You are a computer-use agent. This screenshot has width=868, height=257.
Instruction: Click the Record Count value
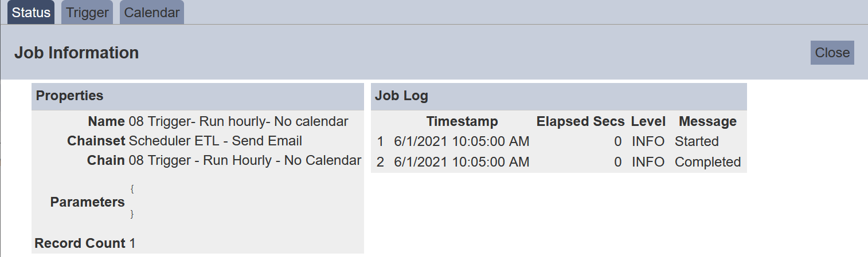pos(132,243)
